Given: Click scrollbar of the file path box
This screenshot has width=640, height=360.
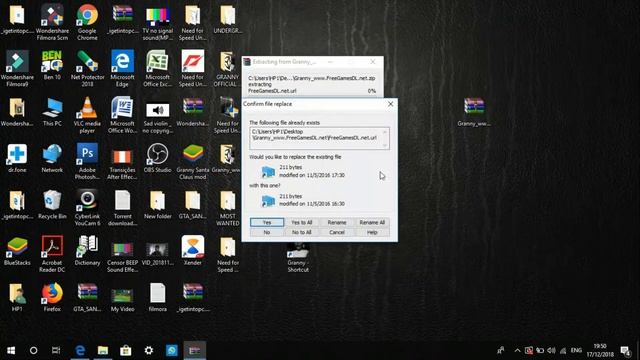Looking at the screenshot, I should [x=385, y=138].
